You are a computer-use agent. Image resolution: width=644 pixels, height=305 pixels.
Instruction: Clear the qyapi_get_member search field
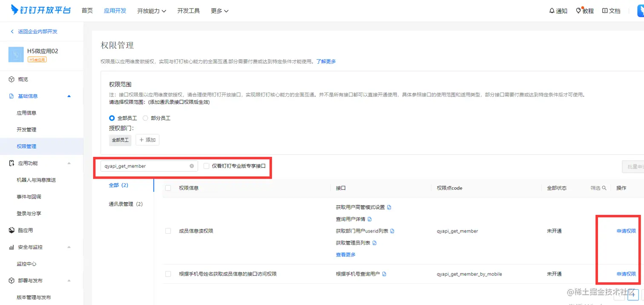point(192,166)
